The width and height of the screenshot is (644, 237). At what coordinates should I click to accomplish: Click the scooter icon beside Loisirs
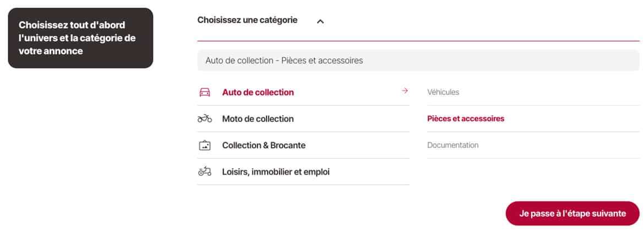tap(204, 171)
